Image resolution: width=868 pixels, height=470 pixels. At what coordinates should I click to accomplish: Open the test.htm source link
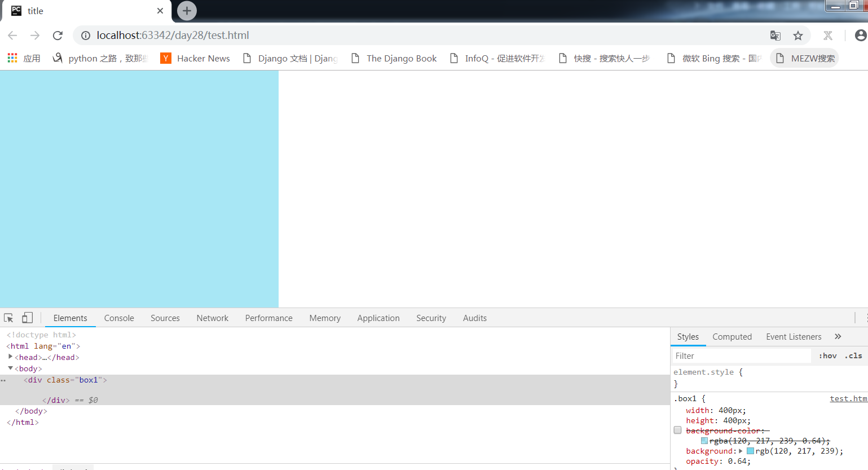[848, 399]
